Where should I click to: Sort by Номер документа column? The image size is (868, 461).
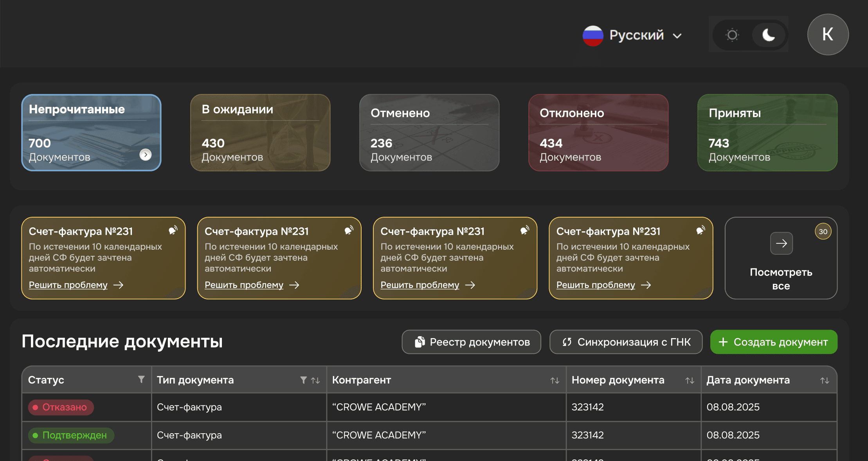coord(690,380)
